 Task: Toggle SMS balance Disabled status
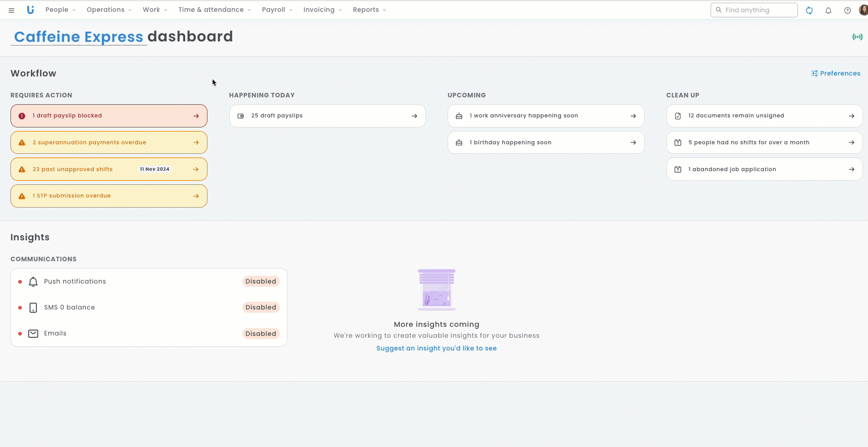pos(261,307)
